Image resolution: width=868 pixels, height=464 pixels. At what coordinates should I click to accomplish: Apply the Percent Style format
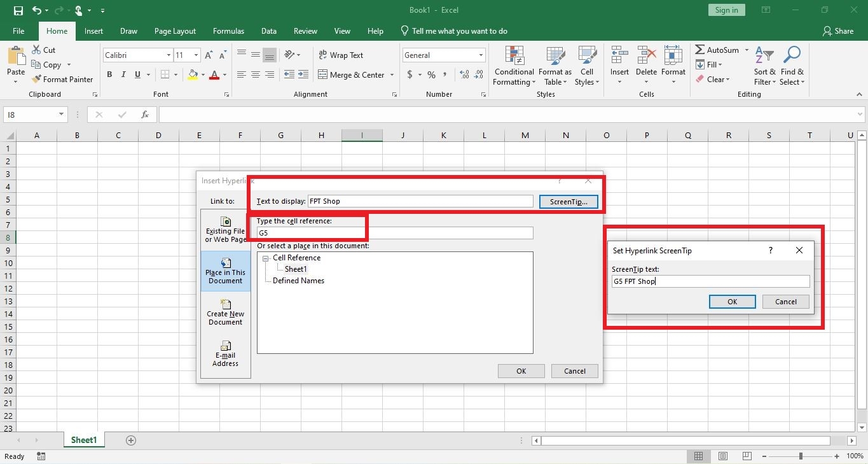tap(431, 74)
